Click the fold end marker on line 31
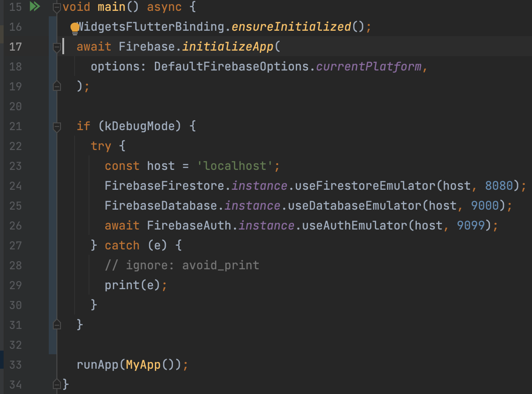Viewport: 532px width, 394px height. (x=57, y=325)
